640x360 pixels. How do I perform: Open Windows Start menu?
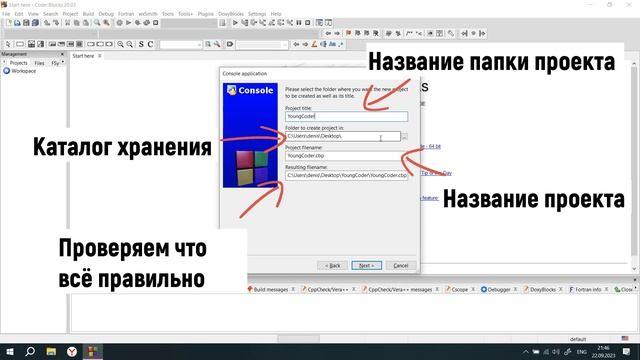point(10,351)
